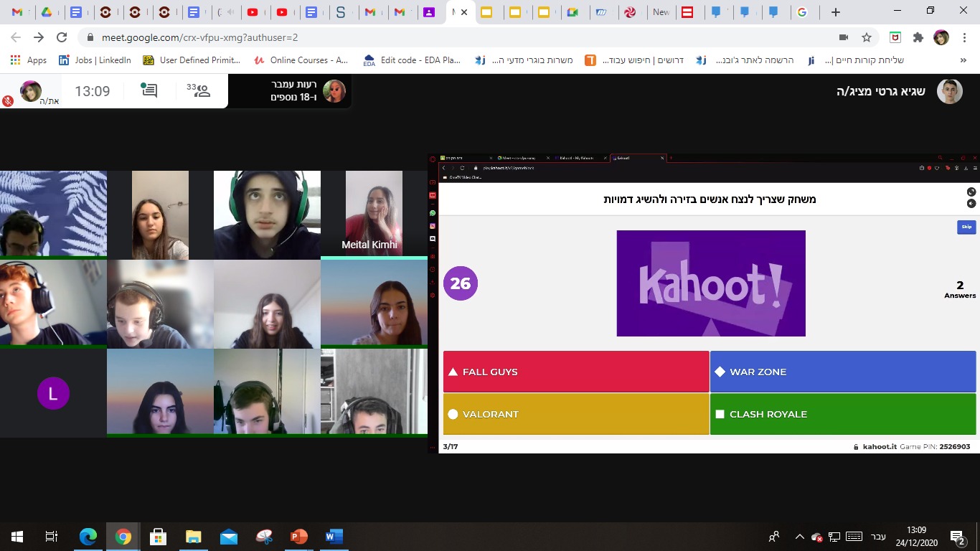Click the red muted microphone indicator

8,101
